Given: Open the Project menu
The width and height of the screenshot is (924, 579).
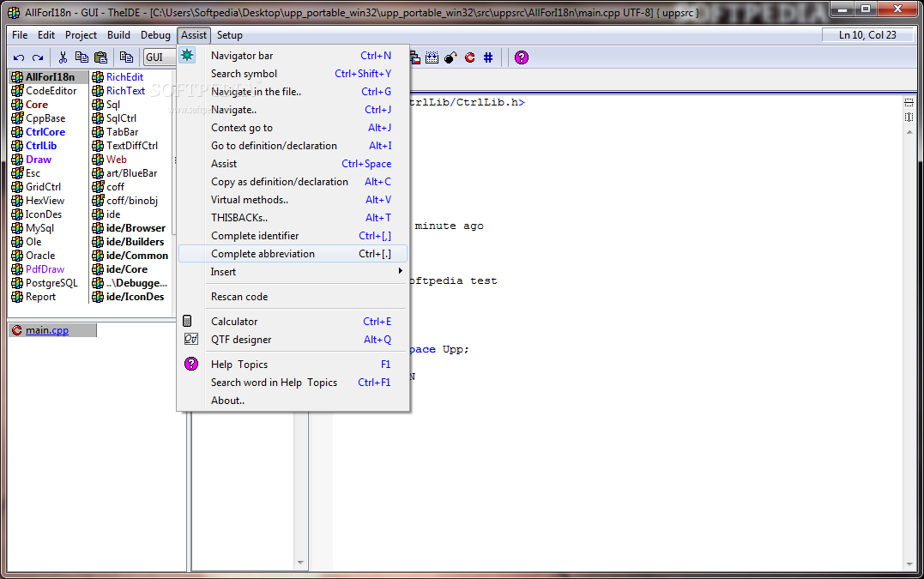Looking at the screenshot, I should tap(81, 35).
